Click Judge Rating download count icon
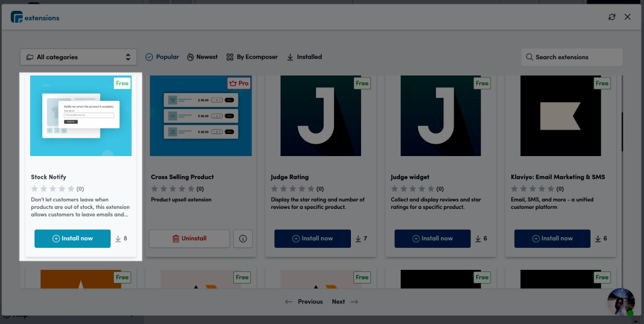Viewport: 644px width, 324px height. (x=358, y=238)
